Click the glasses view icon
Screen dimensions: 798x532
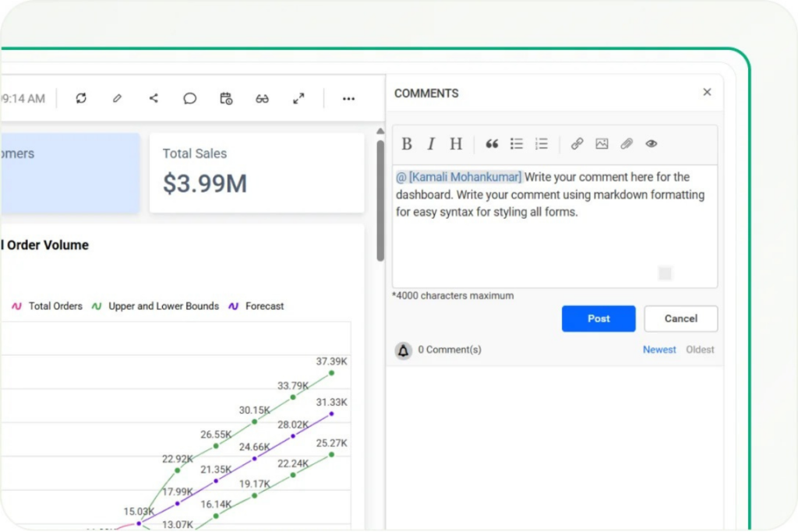(x=262, y=99)
